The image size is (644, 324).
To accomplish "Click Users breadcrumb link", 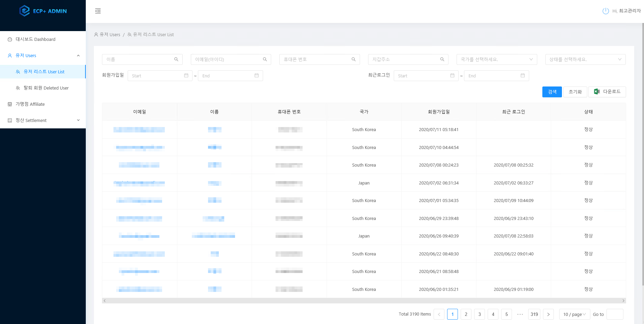I will (x=107, y=34).
